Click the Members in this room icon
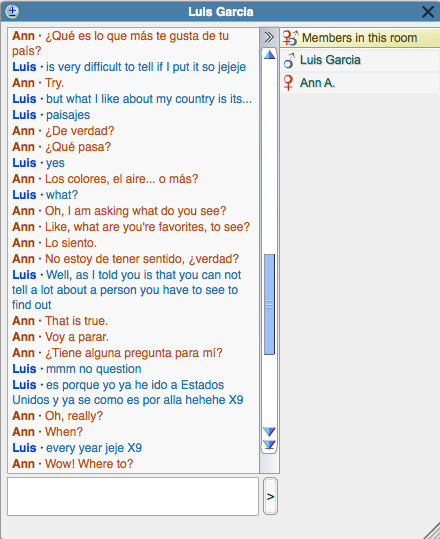Screen dimensions: 440x539 (290, 38)
